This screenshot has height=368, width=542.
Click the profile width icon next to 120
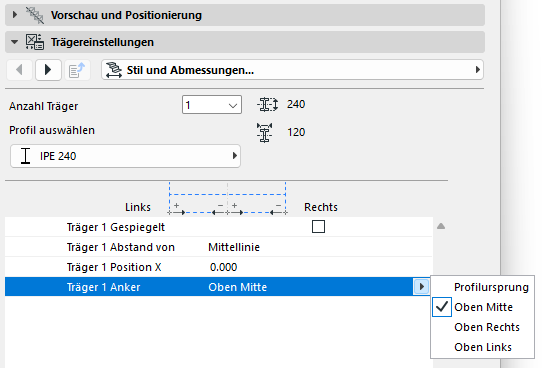(264, 133)
